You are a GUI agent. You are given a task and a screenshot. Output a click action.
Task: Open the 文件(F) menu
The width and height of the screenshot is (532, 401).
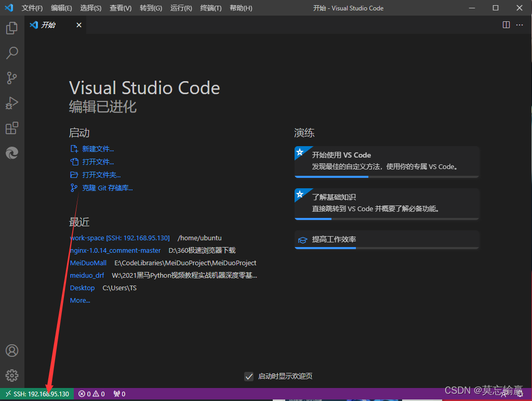pos(32,8)
